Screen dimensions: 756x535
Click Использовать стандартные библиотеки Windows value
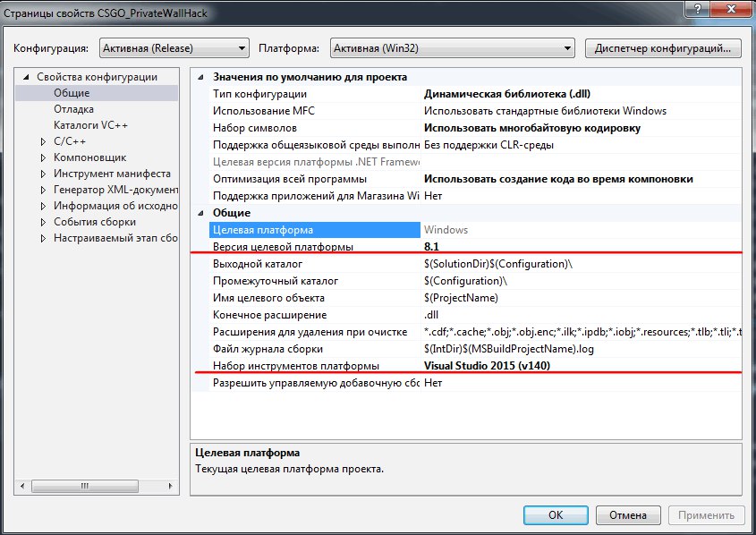[x=545, y=111]
